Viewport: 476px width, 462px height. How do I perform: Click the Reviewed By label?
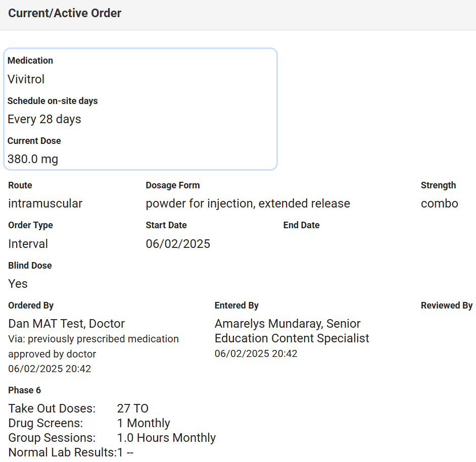coord(446,305)
